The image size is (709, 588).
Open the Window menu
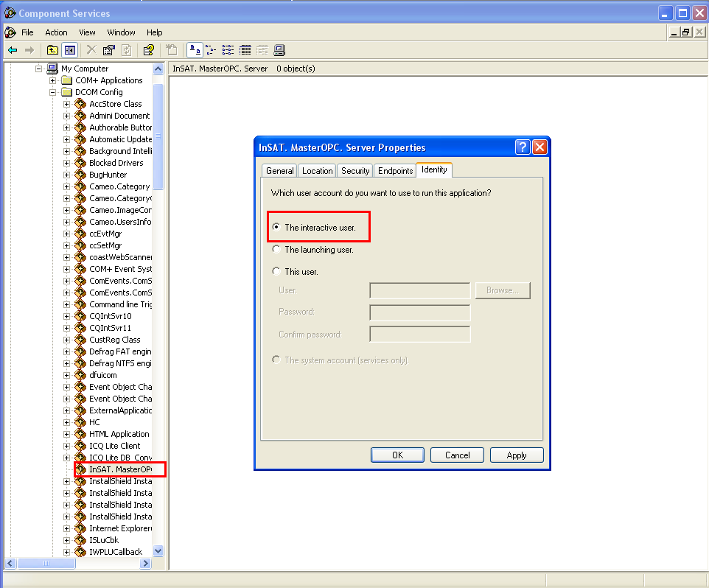click(x=121, y=32)
